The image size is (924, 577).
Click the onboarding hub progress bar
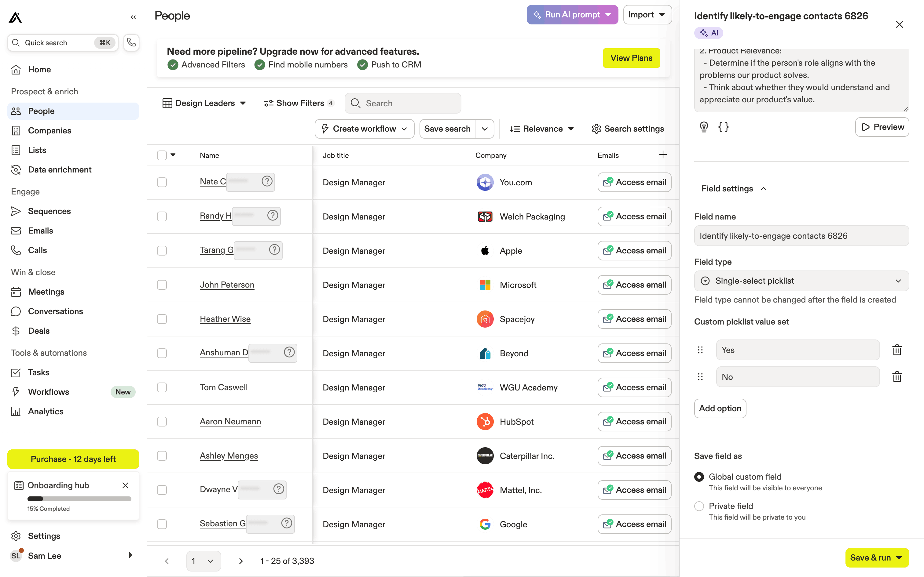(79, 499)
